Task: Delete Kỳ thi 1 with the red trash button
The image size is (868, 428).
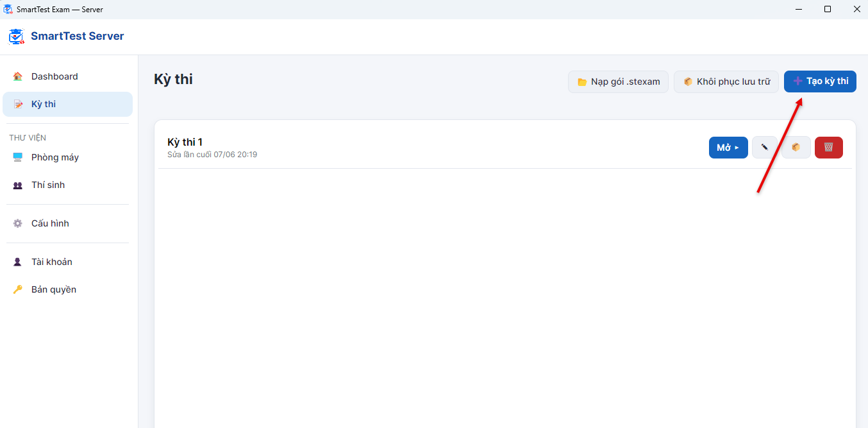Action: click(829, 148)
